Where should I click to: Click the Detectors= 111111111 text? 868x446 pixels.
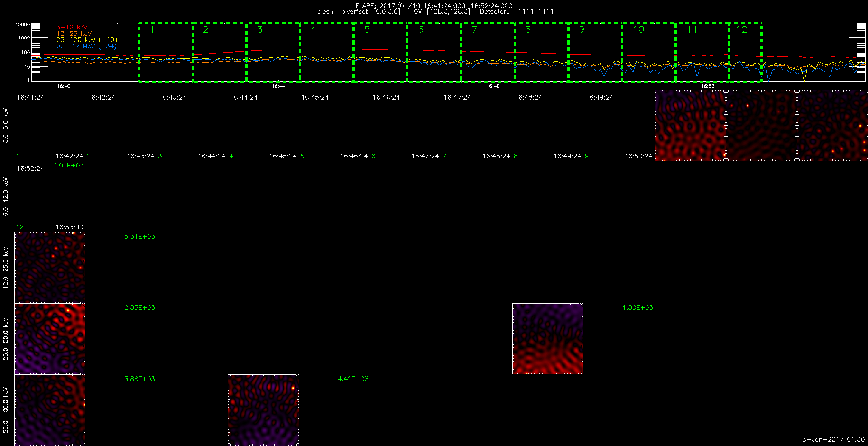click(517, 12)
